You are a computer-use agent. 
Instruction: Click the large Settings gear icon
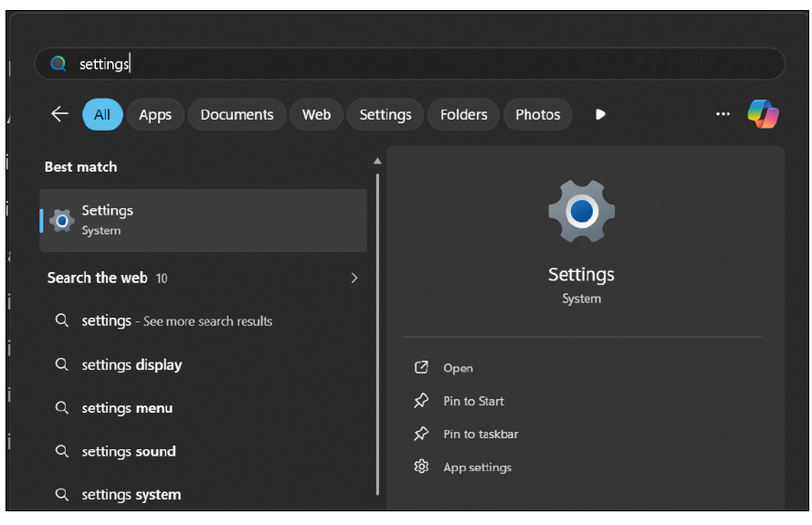pyautogui.click(x=581, y=212)
